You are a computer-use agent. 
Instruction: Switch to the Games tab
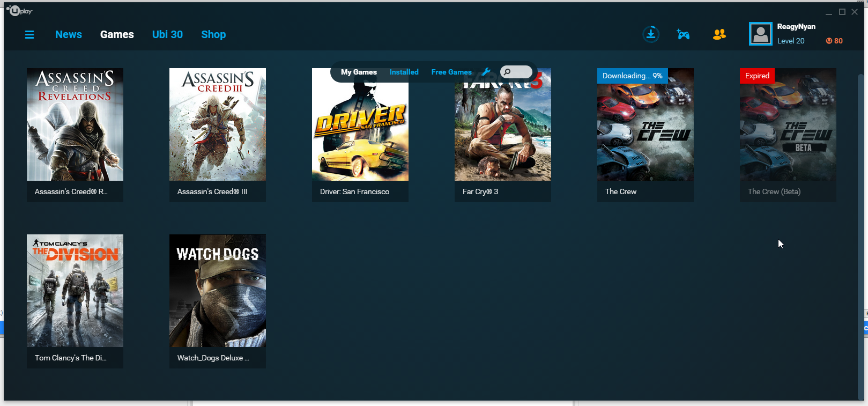pos(117,34)
